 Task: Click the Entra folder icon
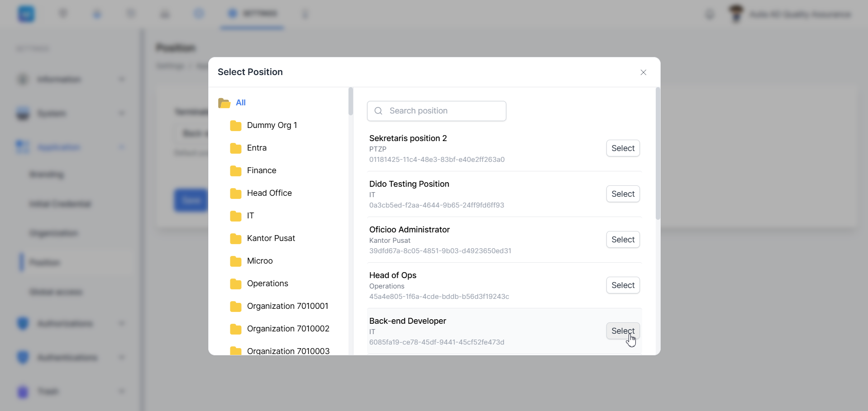(236, 148)
